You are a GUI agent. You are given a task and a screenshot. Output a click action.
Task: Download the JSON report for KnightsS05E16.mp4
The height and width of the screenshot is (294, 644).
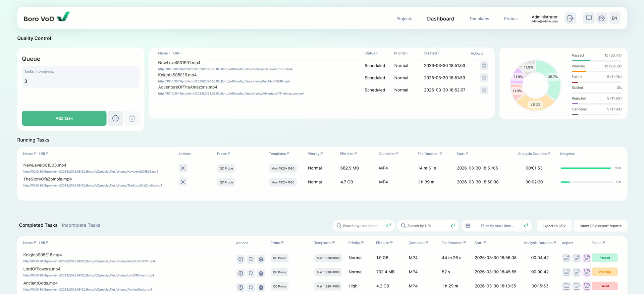[x=567, y=258]
